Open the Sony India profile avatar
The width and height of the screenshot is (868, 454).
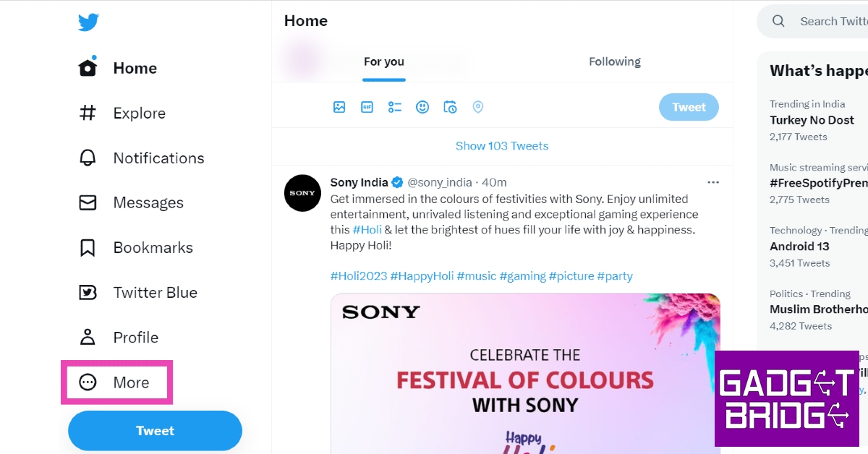point(302,193)
